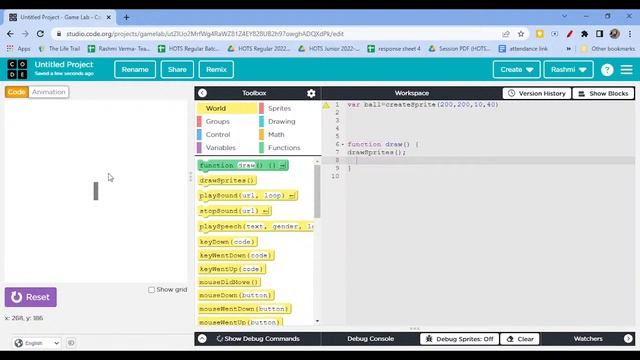Click the Remix button
This screenshot has height=360, width=640.
coord(216,70)
